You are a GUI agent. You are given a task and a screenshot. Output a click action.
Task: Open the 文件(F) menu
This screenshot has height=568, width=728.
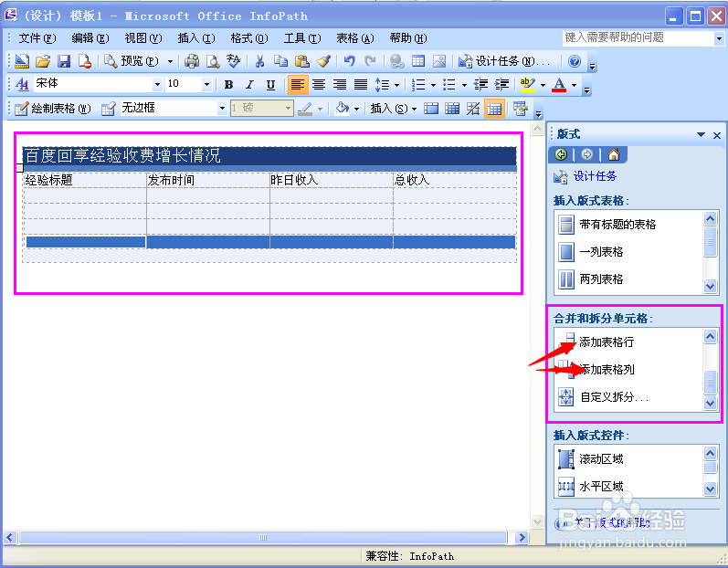click(37, 38)
